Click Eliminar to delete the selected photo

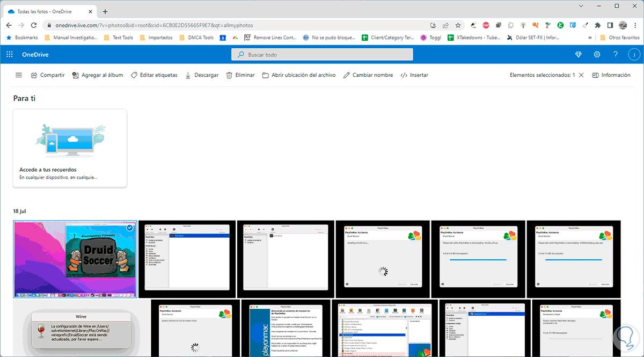click(x=240, y=75)
